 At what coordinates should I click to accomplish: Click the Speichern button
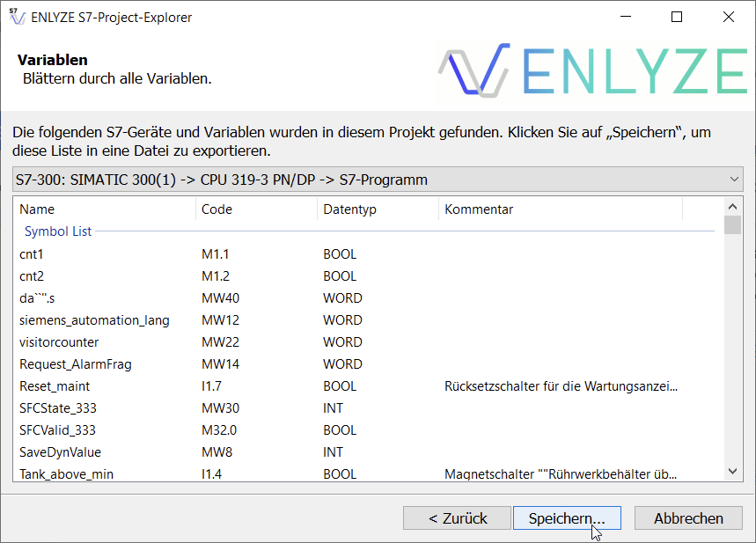(x=566, y=517)
